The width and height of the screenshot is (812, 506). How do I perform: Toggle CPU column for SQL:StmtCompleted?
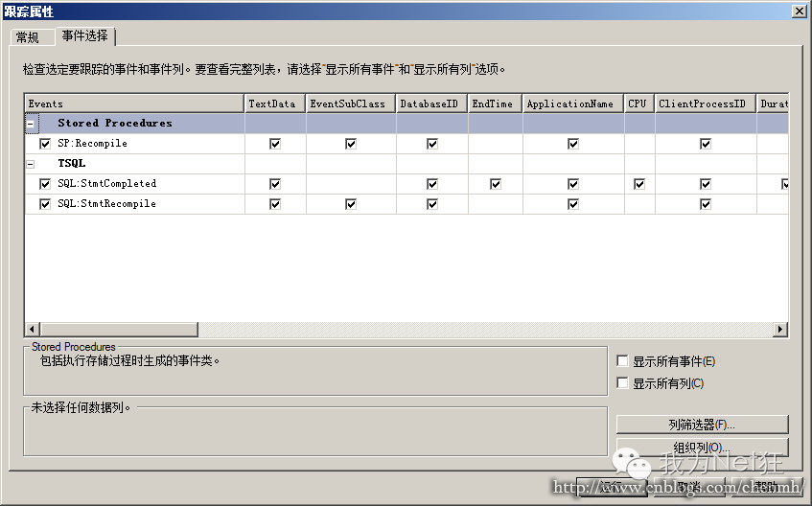click(639, 184)
